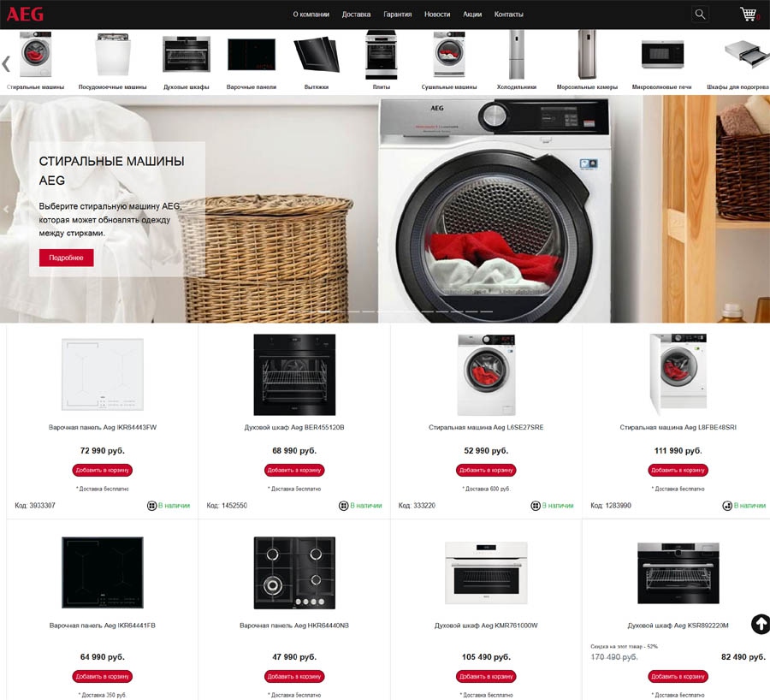Viewport: 770px width, 700px height.
Task: Click availability icon for product code 3933307
Action: (x=151, y=506)
